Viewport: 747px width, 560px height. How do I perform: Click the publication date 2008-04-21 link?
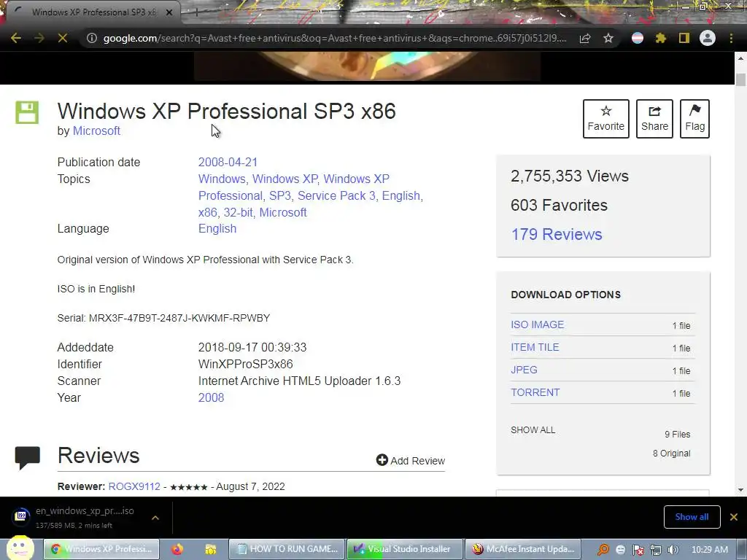click(228, 162)
